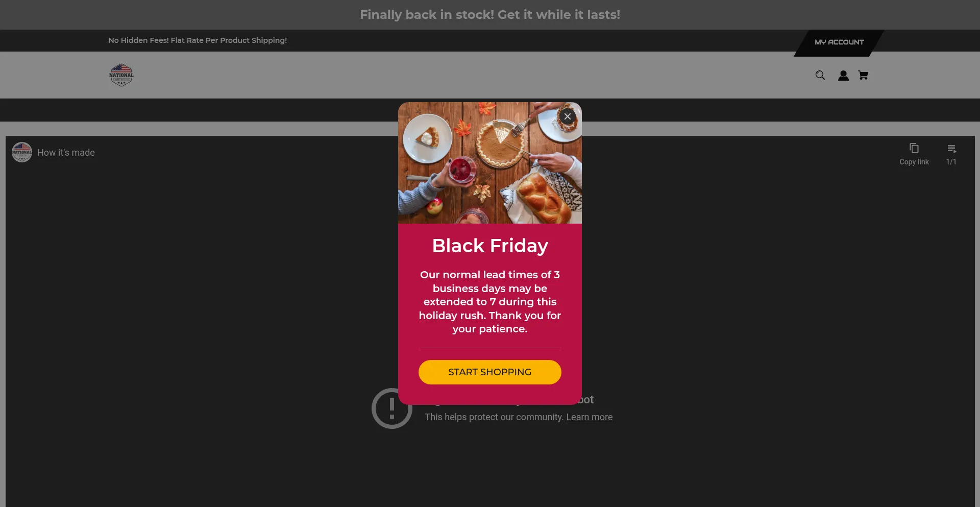
Task: Click the National Cartridge logo in header
Action: [x=121, y=75]
